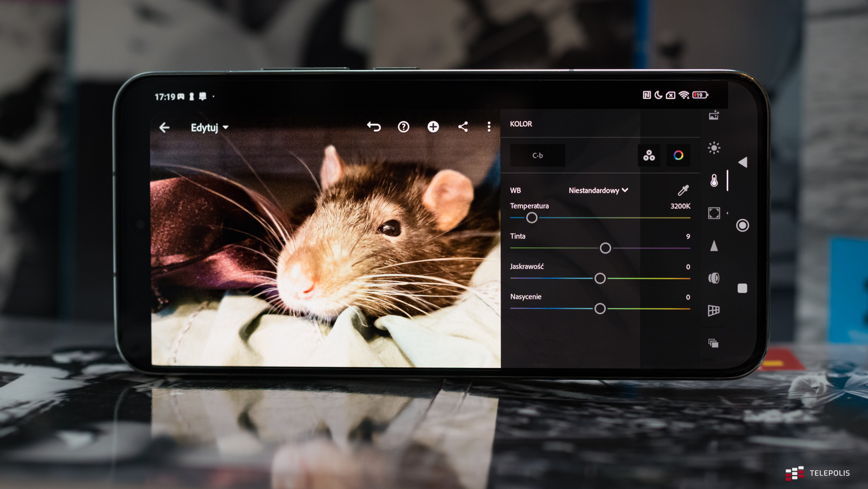Screen dimensions: 868x489
Task: Open the help question mark icon
Action: tap(403, 127)
